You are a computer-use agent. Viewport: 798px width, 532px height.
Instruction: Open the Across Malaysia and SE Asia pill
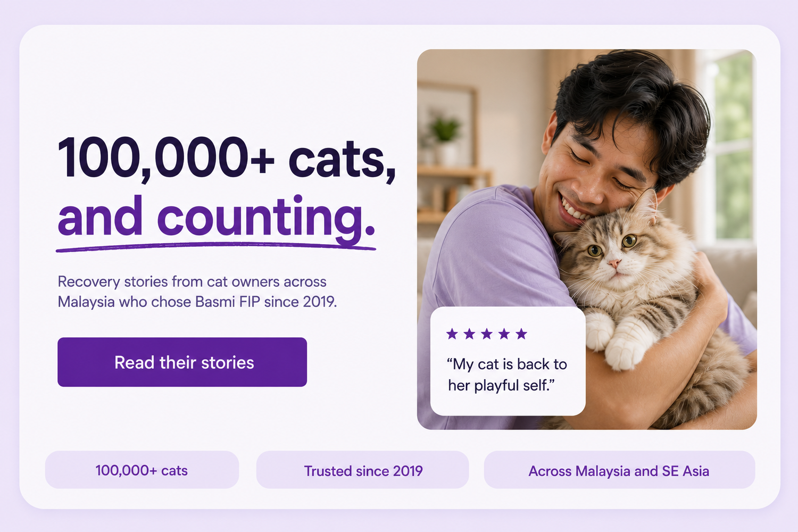point(619,470)
